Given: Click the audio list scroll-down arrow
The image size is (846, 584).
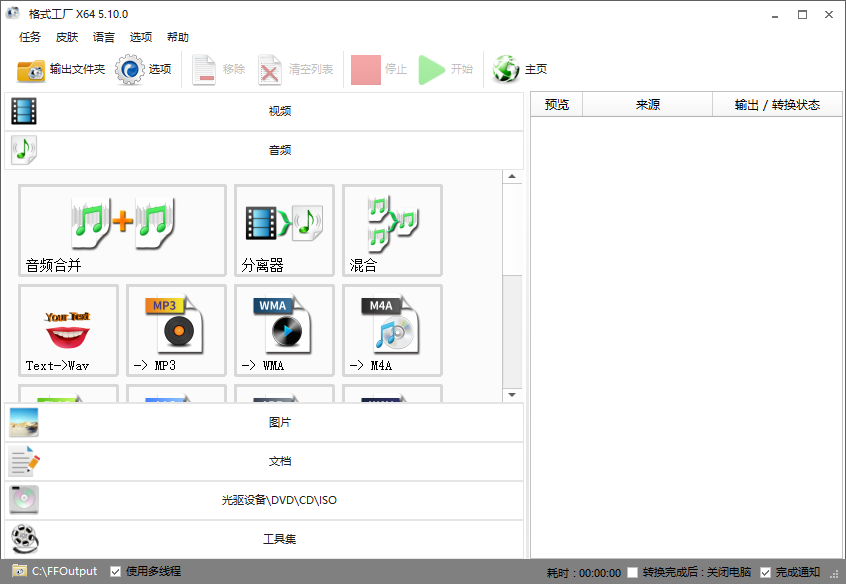Looking at the screenshot, I should 512,395.
